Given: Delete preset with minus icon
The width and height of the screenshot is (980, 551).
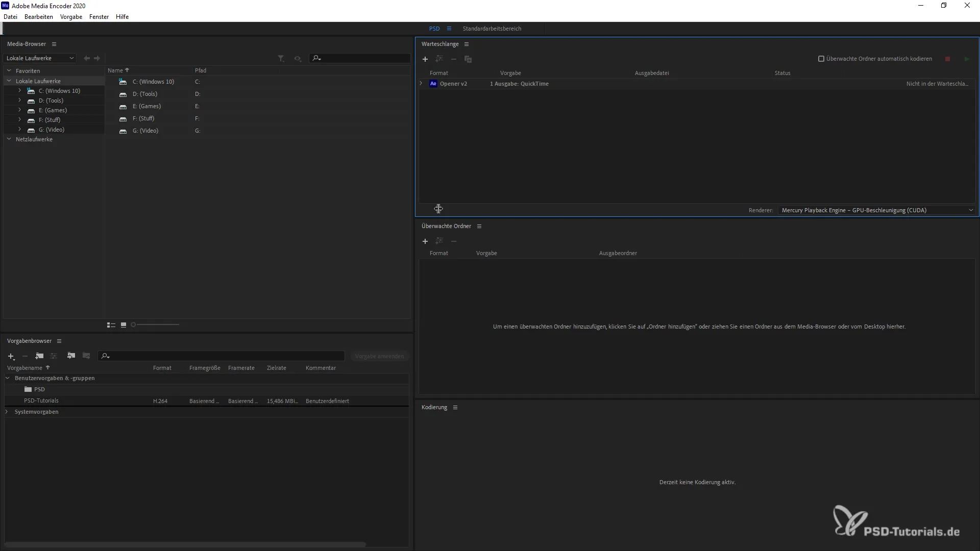Looking at the screenshot, I should (x=24, y=356).
